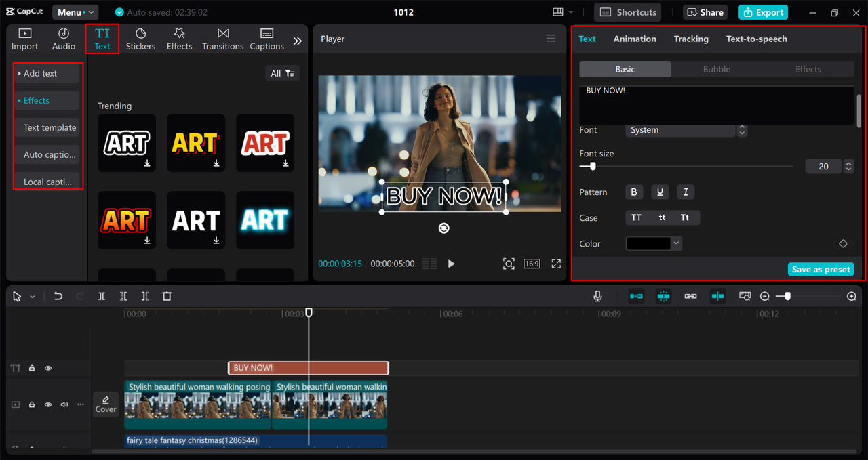This screenshot has width=868, height=460.
Task: Switch to the Animation tab
Action: pyautogui.click(x=635, y=39)
